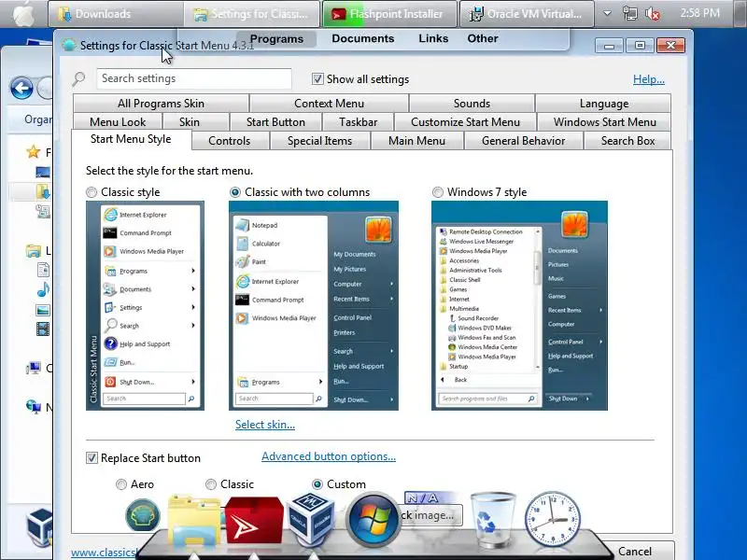Select the Desktop icon in Explorer sidebar
The height and width of the screenshot is (560, 747).
pyautogui.click(x=43, y=172)
